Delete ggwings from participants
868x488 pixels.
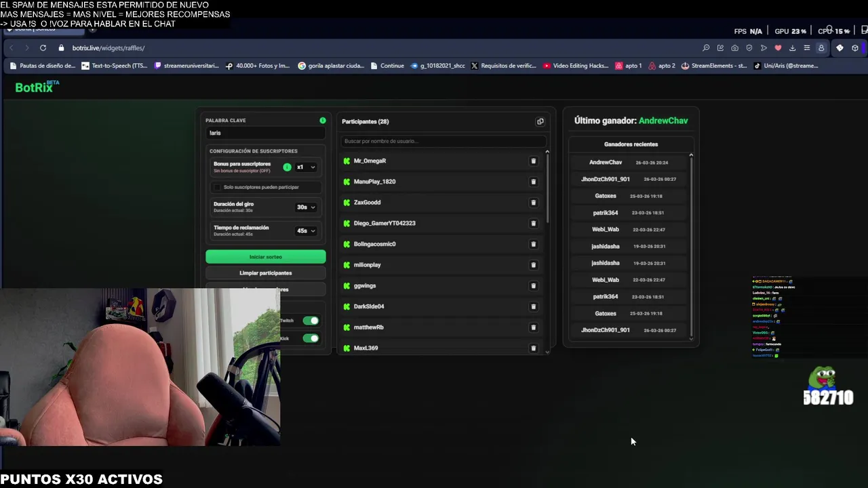533,286
